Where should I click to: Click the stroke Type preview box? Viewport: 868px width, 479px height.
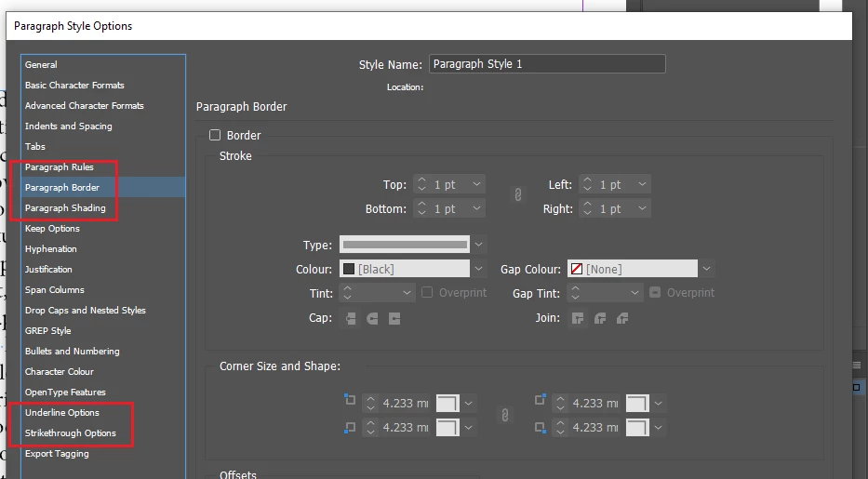[x=405, y=245]
